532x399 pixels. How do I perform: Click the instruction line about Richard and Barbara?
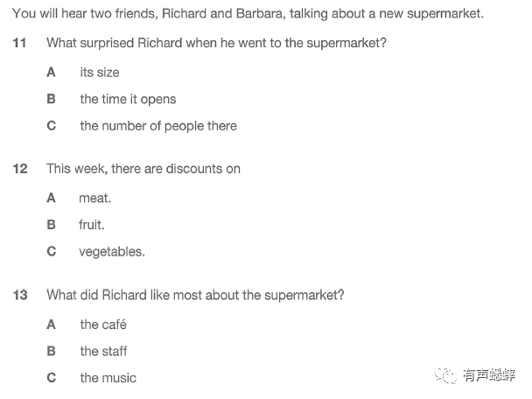(x=248, y=14)
